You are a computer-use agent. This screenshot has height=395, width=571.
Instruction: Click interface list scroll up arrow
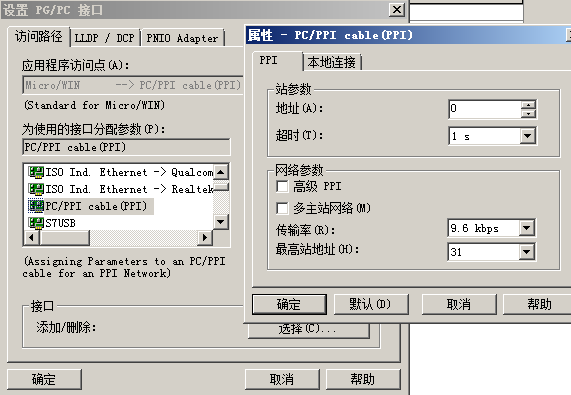click(x=221, y=172)
